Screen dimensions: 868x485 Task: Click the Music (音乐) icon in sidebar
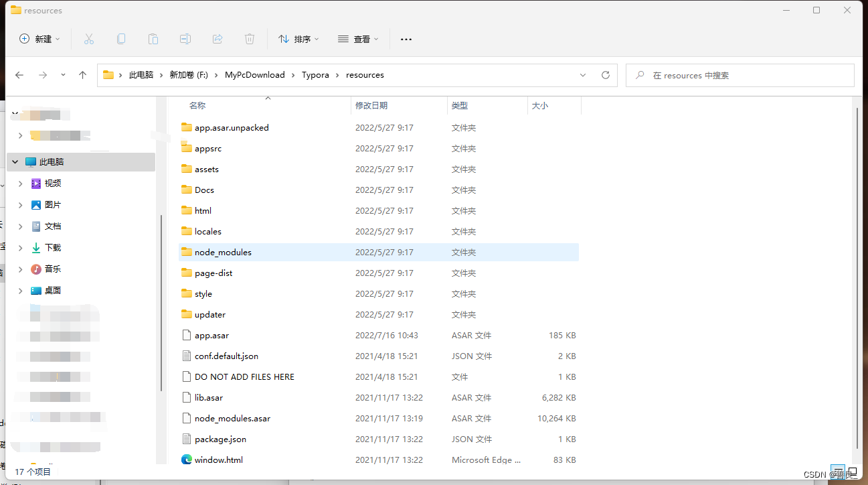pos(36,269)
